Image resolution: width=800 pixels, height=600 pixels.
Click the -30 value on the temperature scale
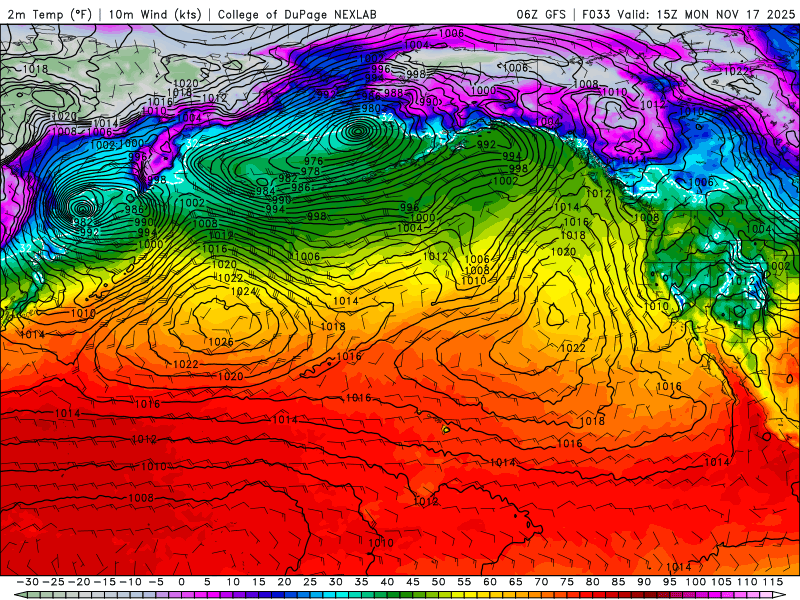pyautogui.click(x=28, y=582)
